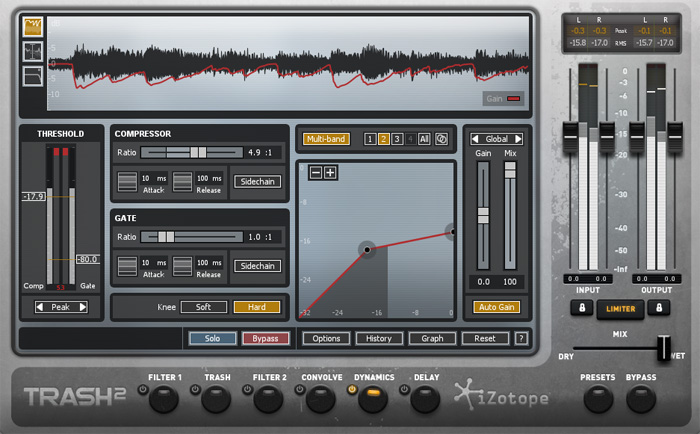Click the Compressor Attack slider
Screen dimensions: 700x434
pyautogui.click(x=127, y=181)
